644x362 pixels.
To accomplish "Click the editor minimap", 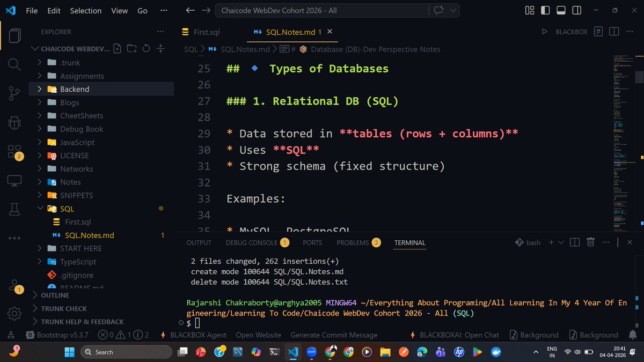I will (623, 142).
